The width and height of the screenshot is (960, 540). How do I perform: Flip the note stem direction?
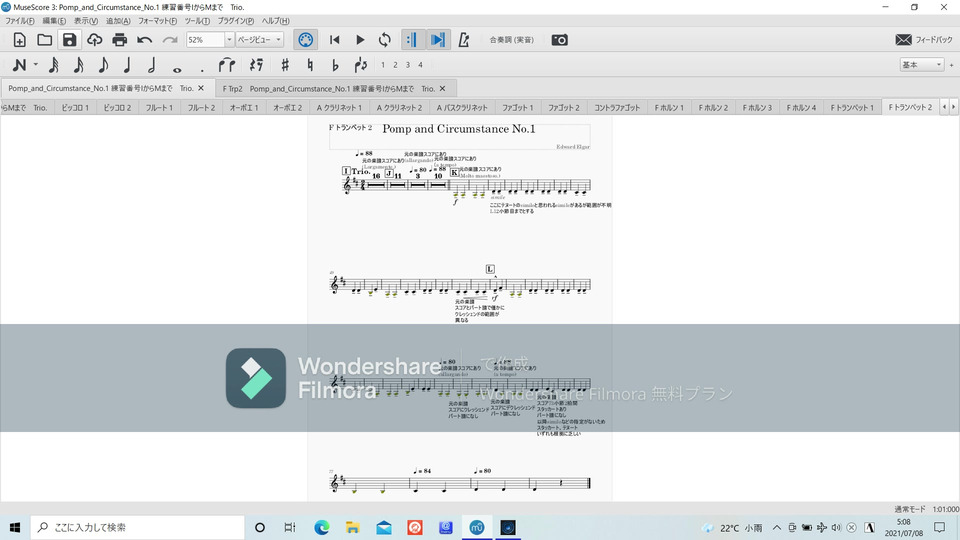click(361, 65)
